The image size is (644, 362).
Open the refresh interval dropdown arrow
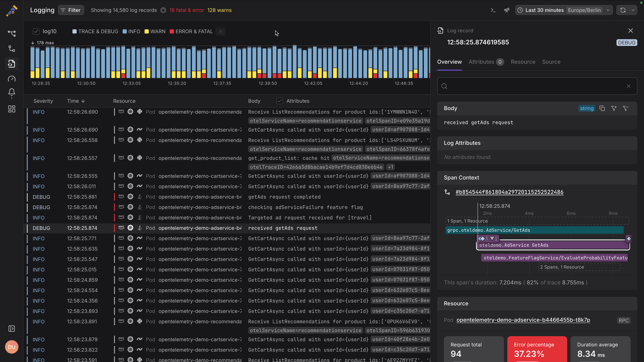[x=633, y=10]
